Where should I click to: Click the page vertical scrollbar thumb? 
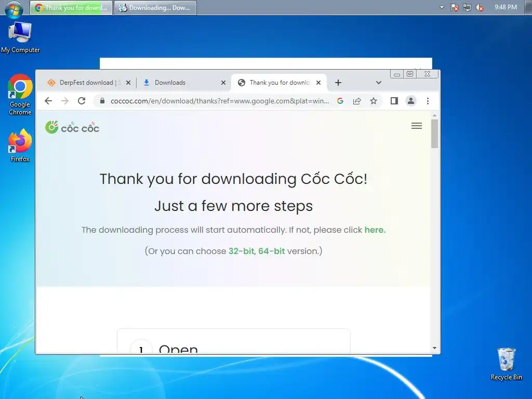click(x=434, y=134)
